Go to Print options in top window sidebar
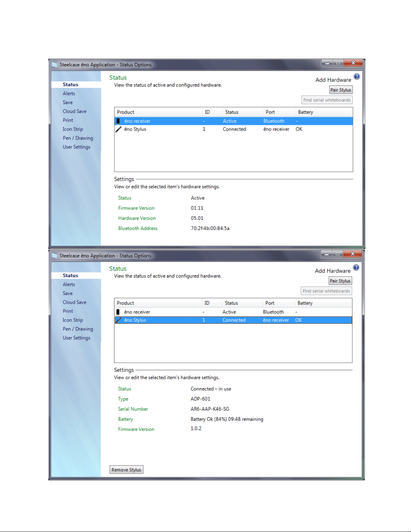This screenshot has width=411, height=532. [68, 120]
